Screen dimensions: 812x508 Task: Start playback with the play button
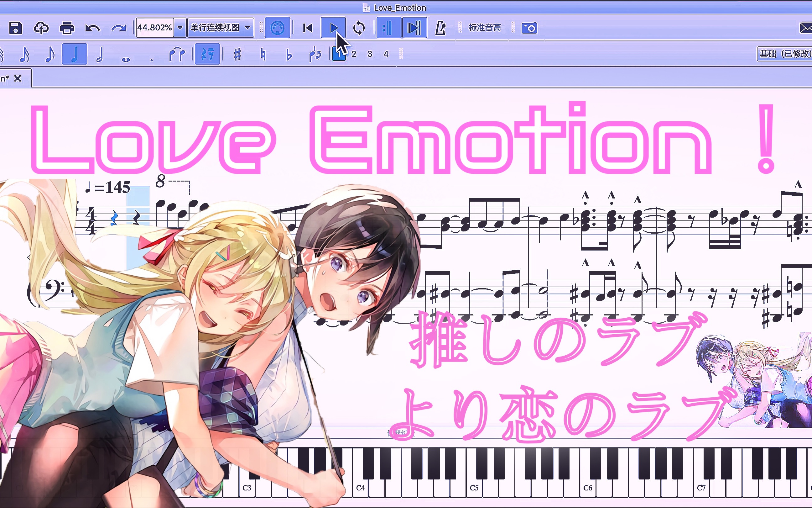pyautogui.click(x=333, y=28)
